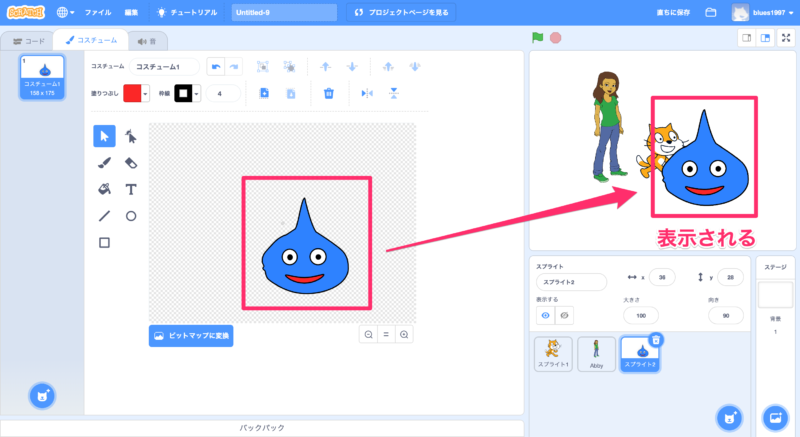Click the trash delete icon in toolbar

(x=328, y=93)
